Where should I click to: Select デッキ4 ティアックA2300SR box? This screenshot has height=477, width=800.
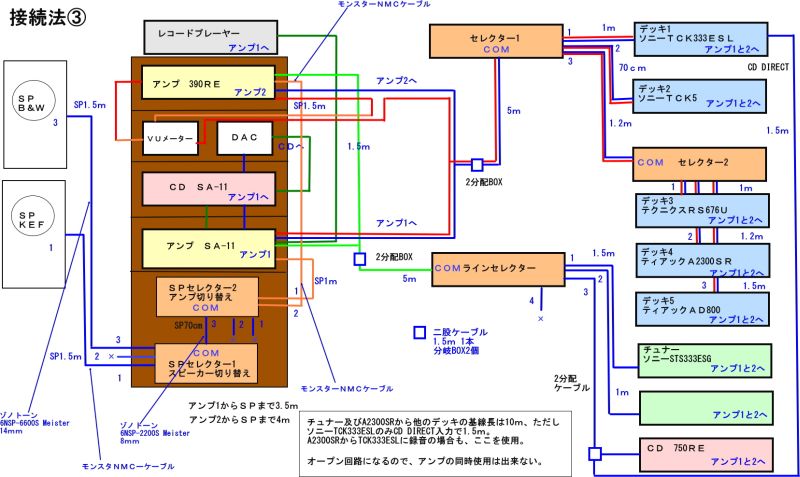(x=703, y=260)
